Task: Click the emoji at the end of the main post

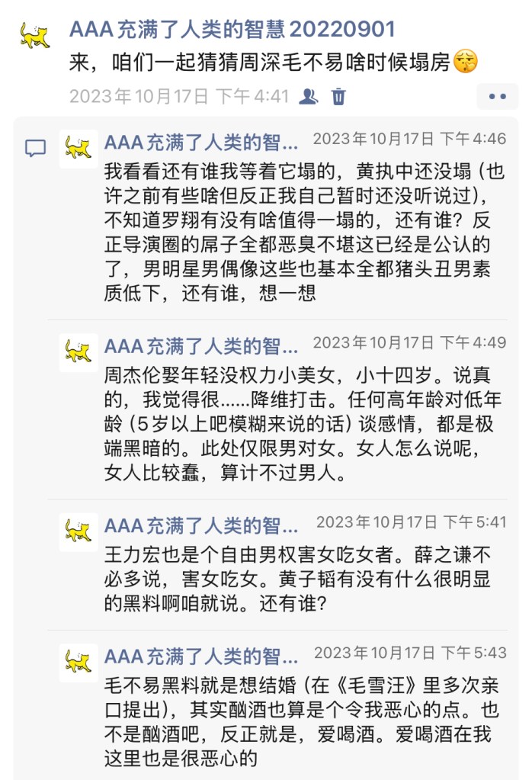Action: (x=464, y=62)
